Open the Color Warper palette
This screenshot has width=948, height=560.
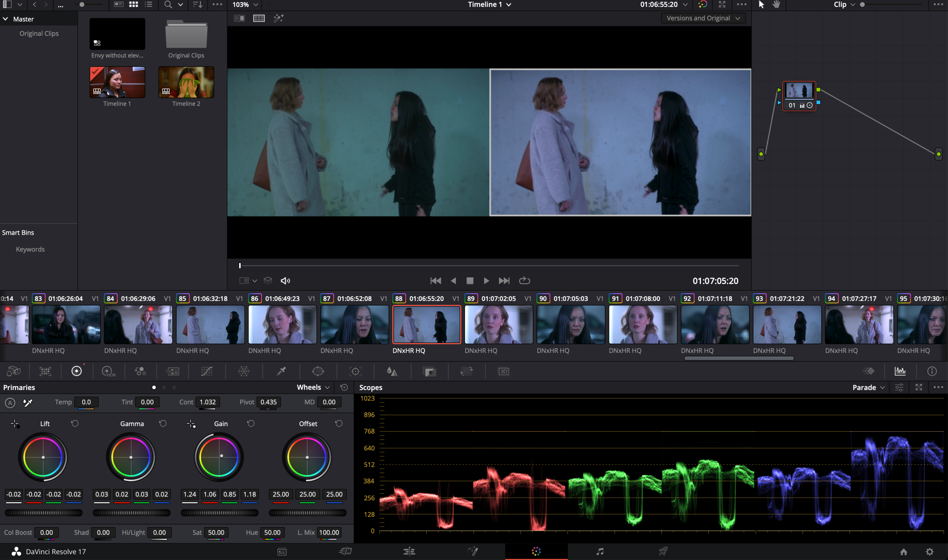pos(243,371)
